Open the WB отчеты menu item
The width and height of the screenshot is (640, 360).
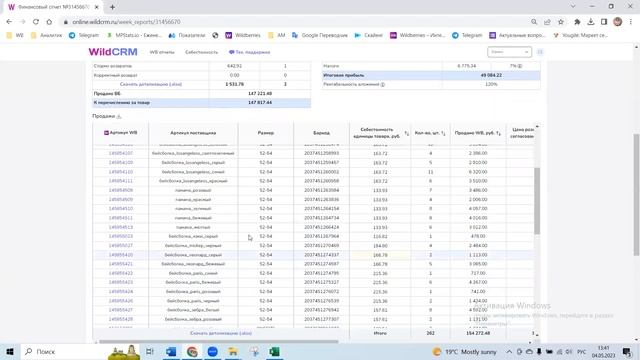click(x=162, y=52)
